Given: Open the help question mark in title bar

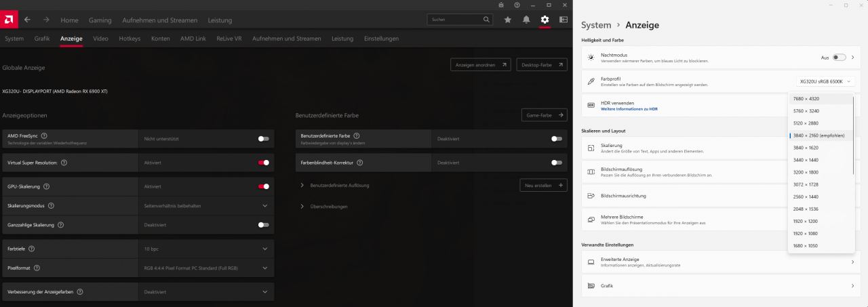Looking at the screenshot, I should click(x=517, y=5).
